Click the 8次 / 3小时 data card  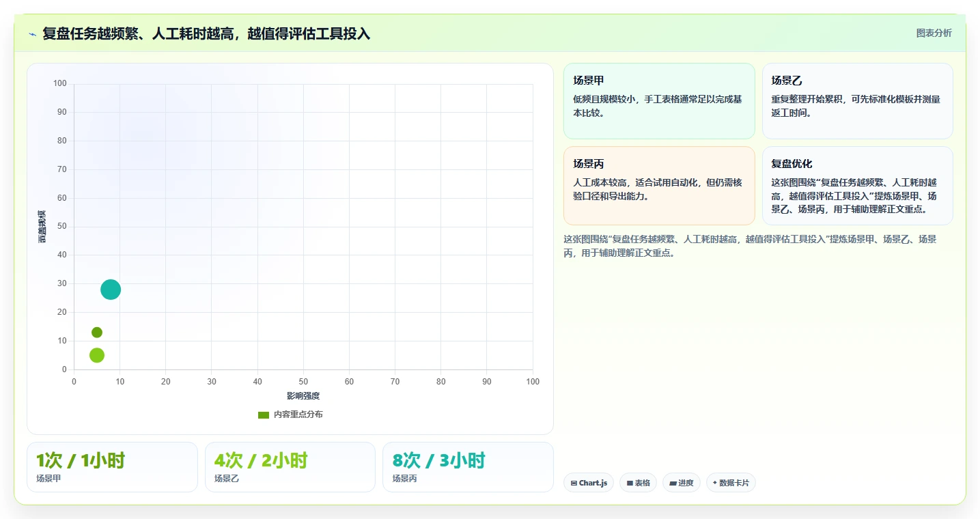tap(468, 467)
